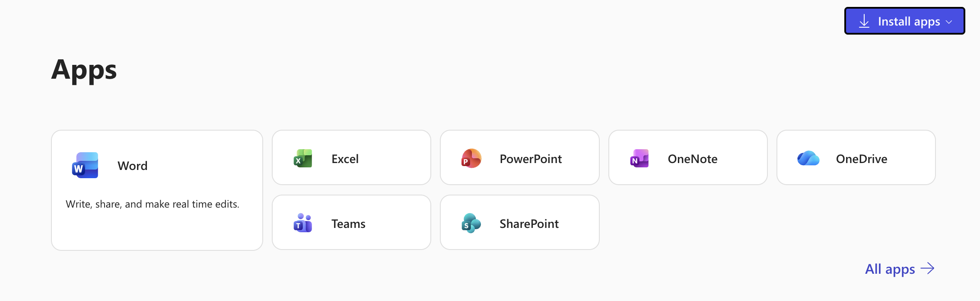
Task: Click the Word app icon
Action: [x=85, y=165]
